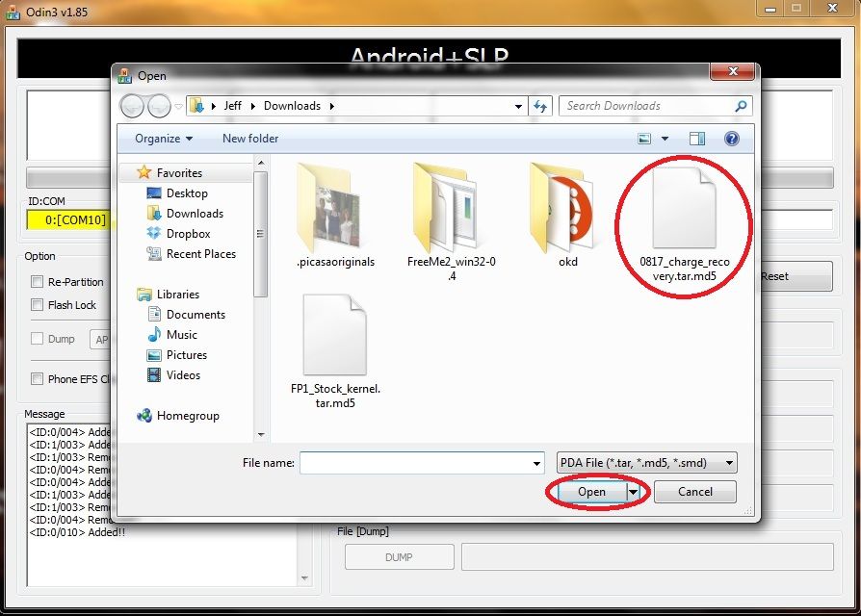Open the File name dropdown arrow
This screenshot has width=861, height=616.
point(536,464)
